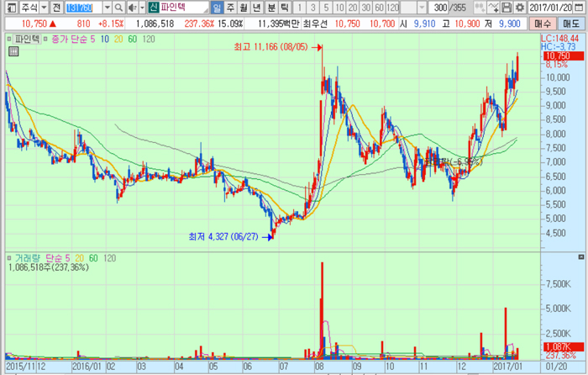Switch to monthly (월) chart period
The width and height of the screenshot is (588, 375).
244,8
